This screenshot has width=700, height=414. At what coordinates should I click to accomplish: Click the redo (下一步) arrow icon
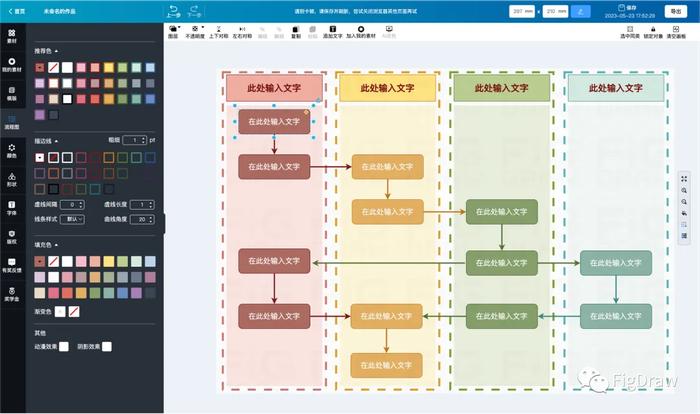(x=194, y=8)
